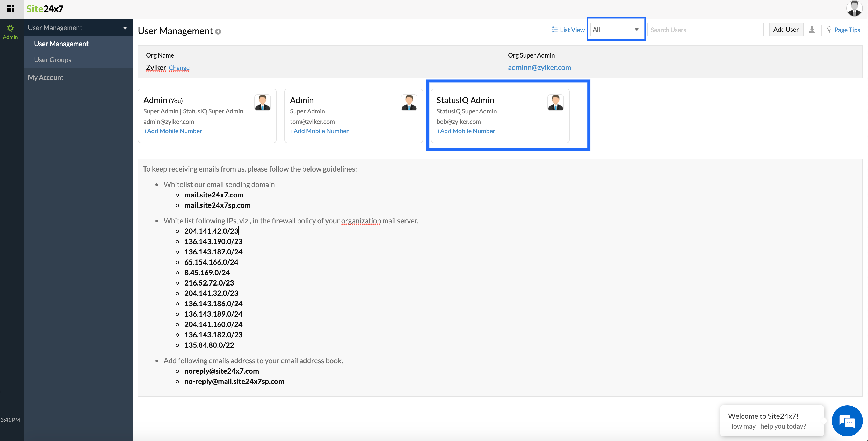The height and width of the screenshot is (441, 868).
Task: Click the Add User button
Action: pos(785,29)
